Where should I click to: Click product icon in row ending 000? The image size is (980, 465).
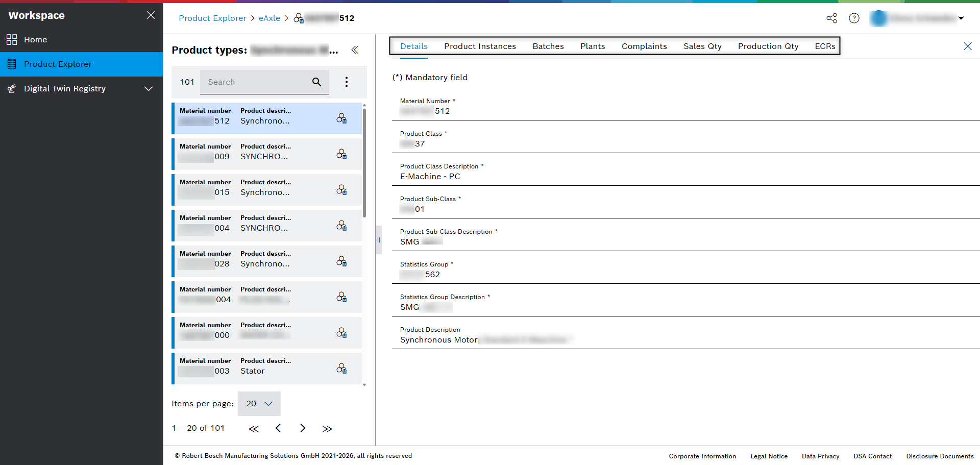coord(341,333)
